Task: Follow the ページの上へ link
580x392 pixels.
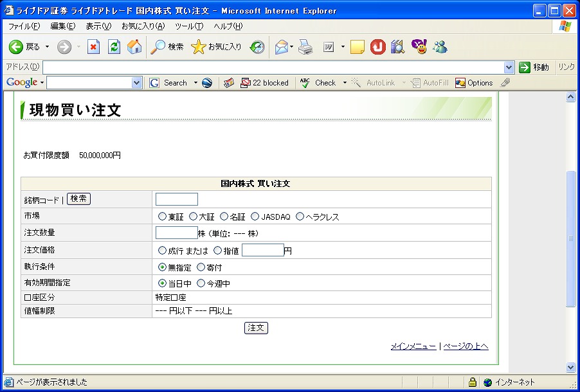Action: pyautogui.click(x=466, y=346)
